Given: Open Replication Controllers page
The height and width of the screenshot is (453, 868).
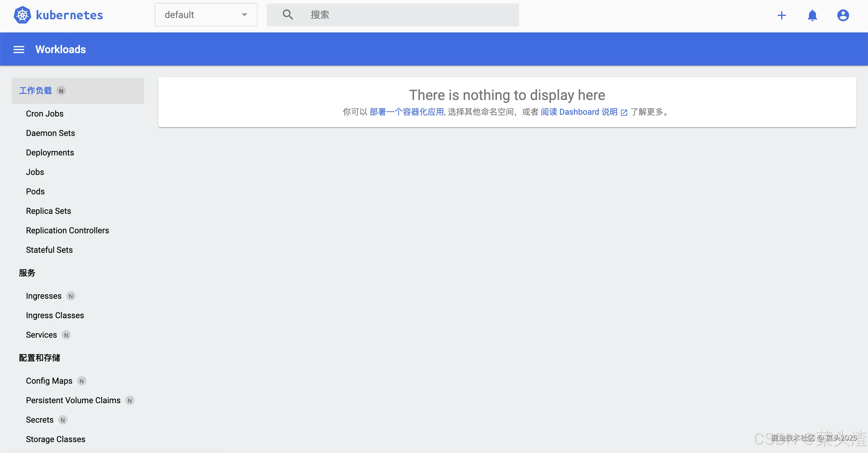Looking at the screenshot, I should click(x=67, y=231).
